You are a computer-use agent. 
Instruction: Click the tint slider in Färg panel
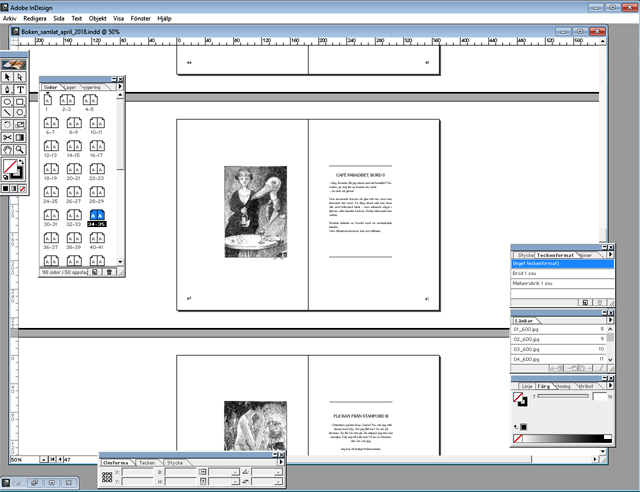(563, 396)
